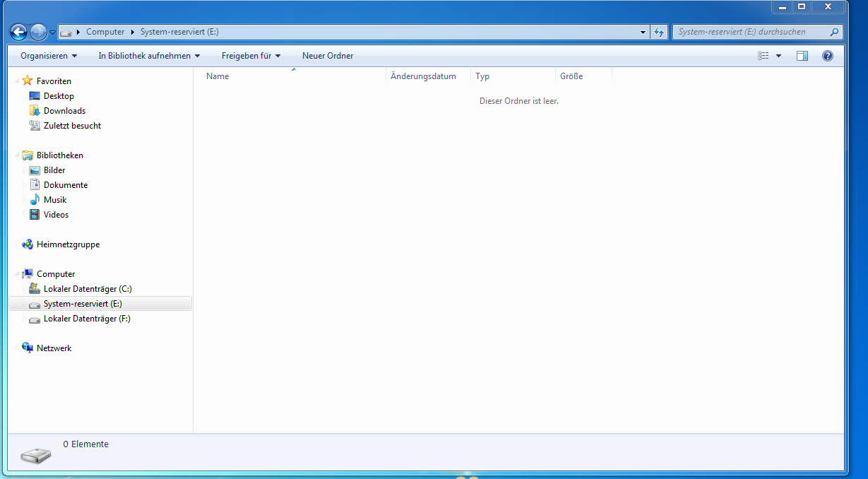Click Neuer Ordner button
Image resolution: width=868 pixels, height=479 pixels.
pyautogui.click(x=328, y=56)
